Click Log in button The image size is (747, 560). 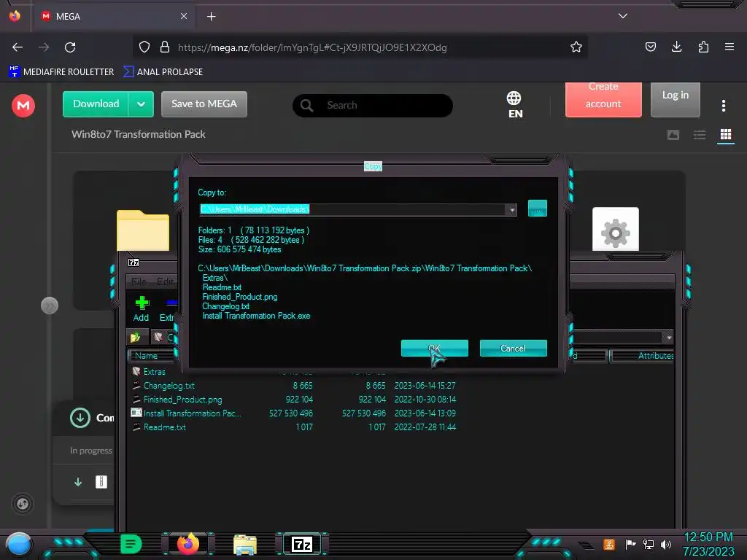pos(675,99)
